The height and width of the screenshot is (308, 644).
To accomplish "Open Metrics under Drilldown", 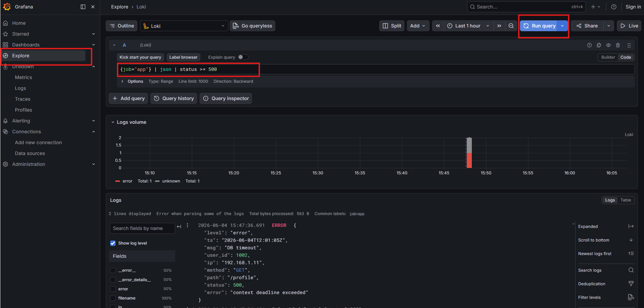I will tap(23, 77).
